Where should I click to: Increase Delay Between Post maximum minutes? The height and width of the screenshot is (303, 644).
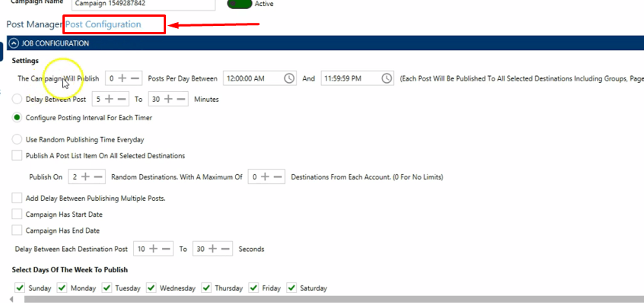(168, 100)
